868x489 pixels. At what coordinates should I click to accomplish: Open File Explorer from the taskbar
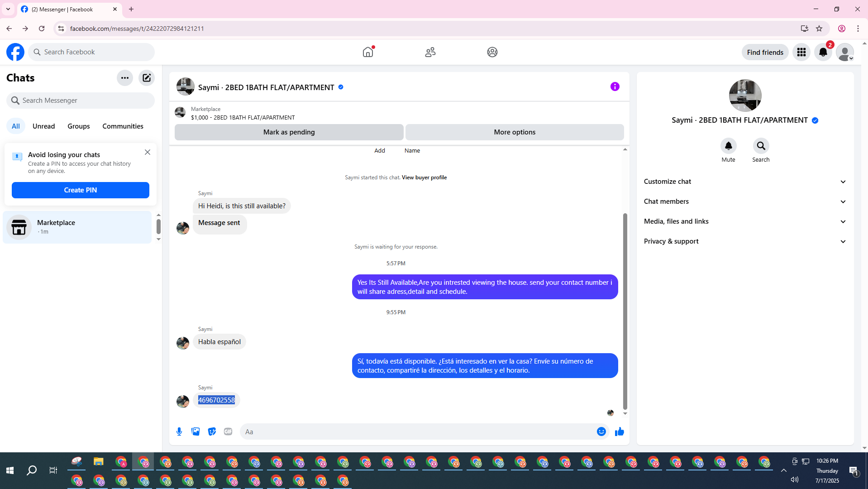point(99,462)
